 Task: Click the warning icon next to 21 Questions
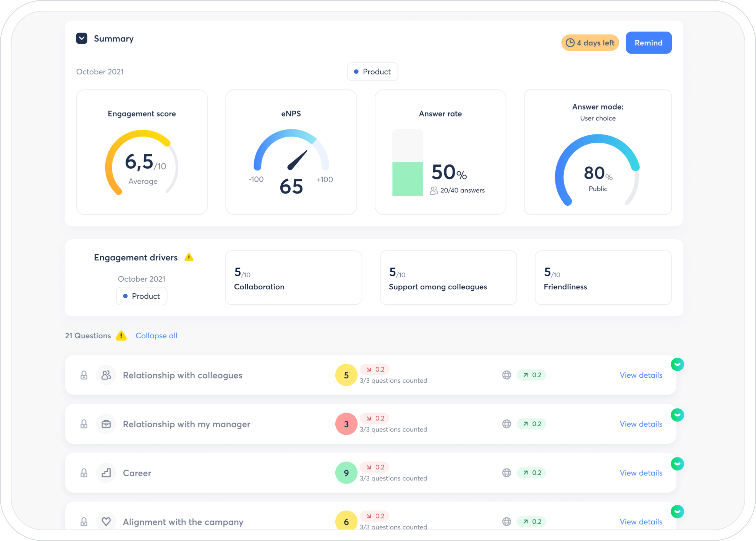(121, 336)
